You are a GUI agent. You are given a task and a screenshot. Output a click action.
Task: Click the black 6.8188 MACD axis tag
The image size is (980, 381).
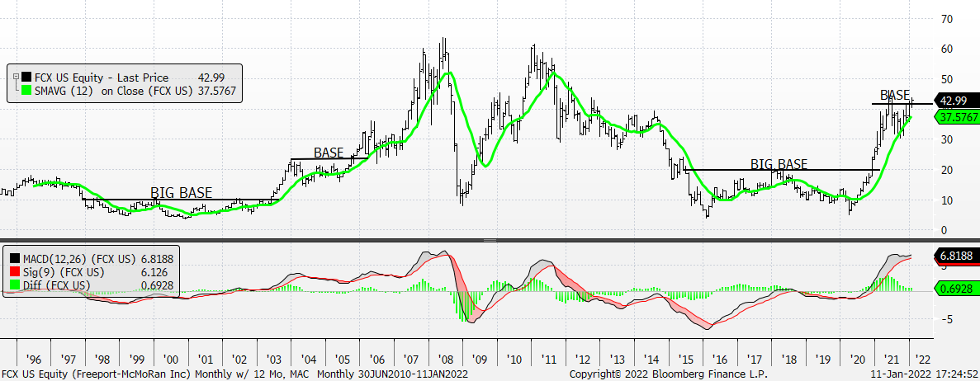[x=955, y=255]
